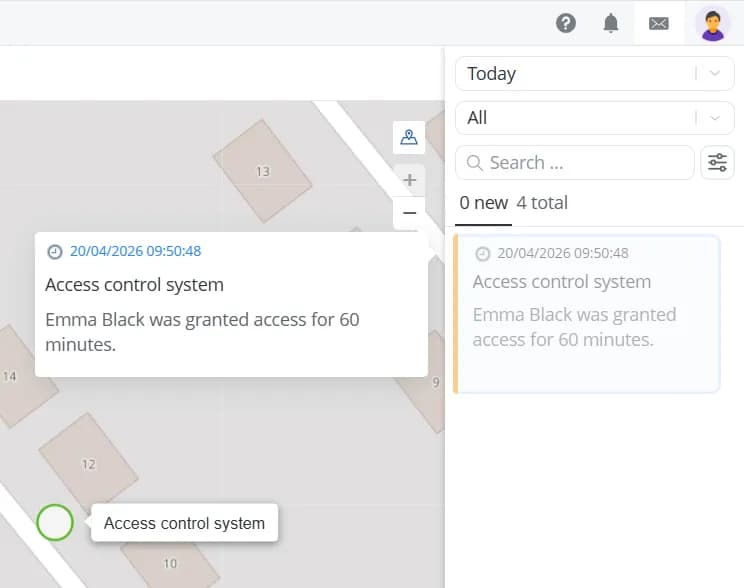Switch to the 0 new tab

484,203
